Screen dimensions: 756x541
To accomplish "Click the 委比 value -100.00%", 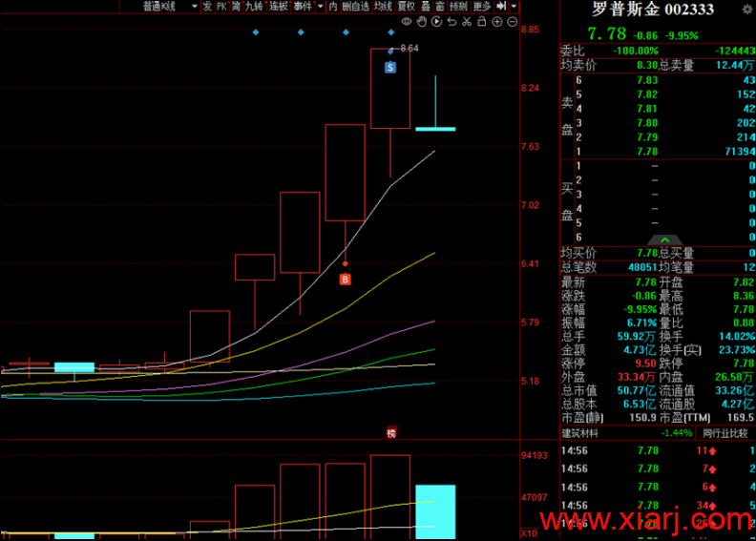I will [x=636, y=51].
